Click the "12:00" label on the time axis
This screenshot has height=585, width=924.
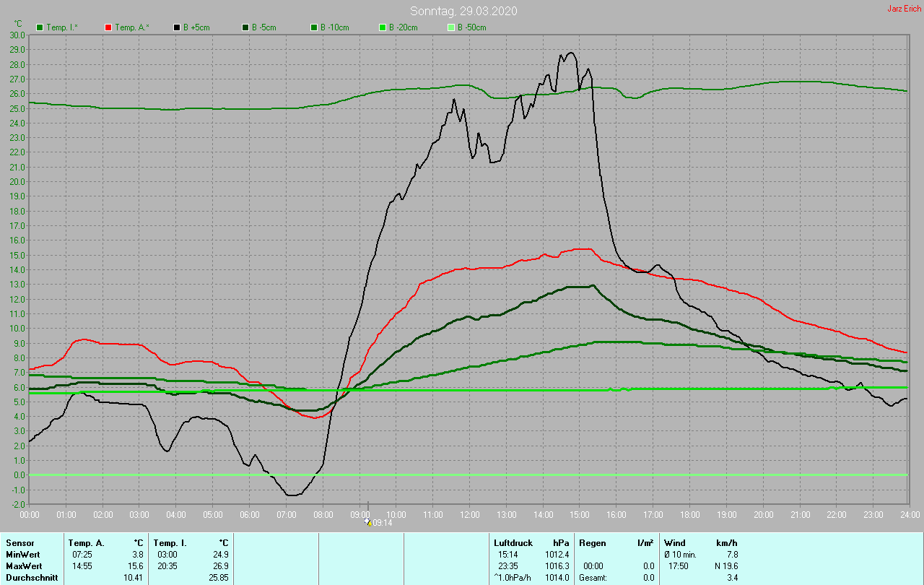click(469, 515)
